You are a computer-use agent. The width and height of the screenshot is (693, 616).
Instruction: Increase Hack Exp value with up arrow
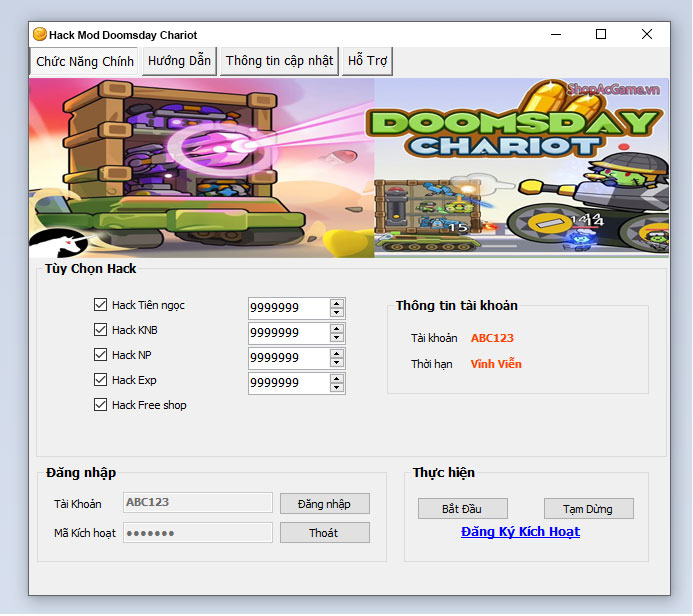click(x=337, y=379)
